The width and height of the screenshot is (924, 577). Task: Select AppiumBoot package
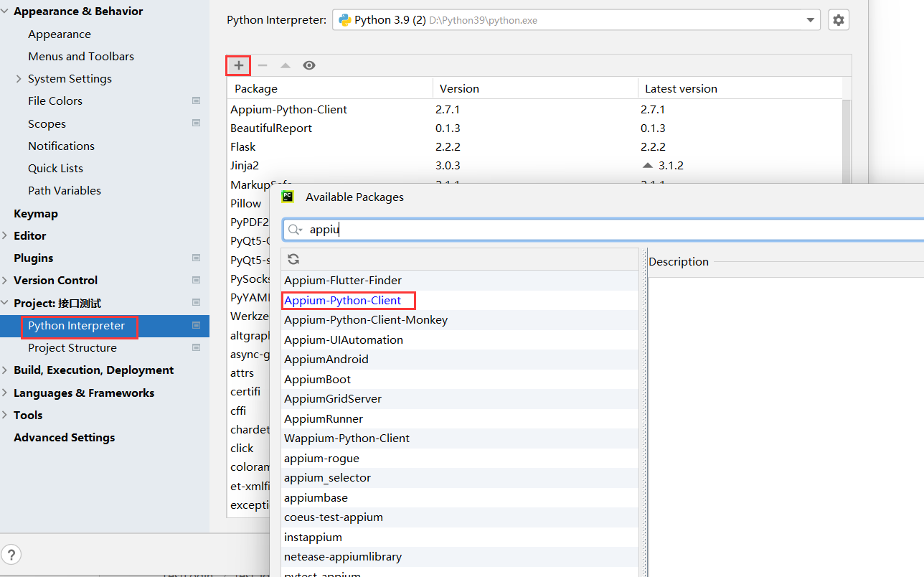[x=459, y=379]
